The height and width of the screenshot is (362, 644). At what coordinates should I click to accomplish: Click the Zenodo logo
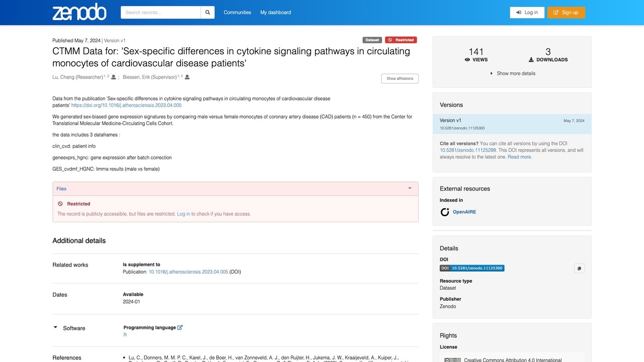click(x=79, y=12)
